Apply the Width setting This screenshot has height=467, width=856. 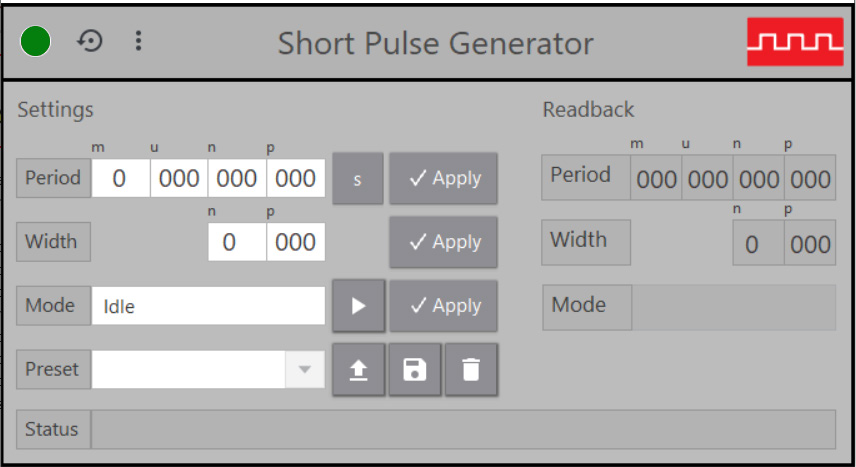click(443, 242)
